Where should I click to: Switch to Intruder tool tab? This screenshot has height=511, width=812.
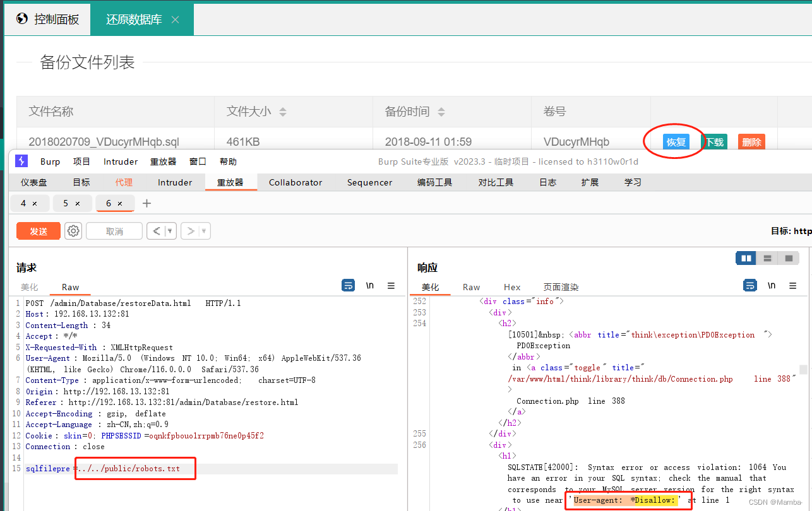(175, 182)
